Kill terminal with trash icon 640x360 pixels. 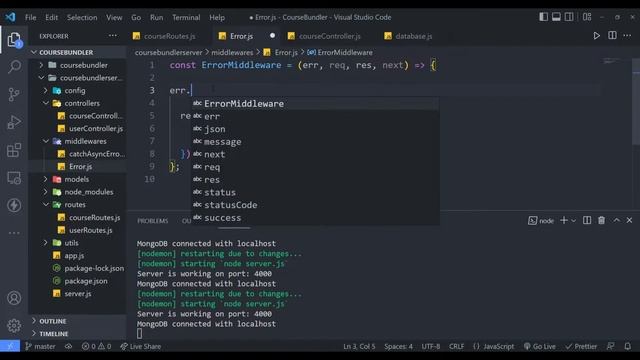[601, 220]
